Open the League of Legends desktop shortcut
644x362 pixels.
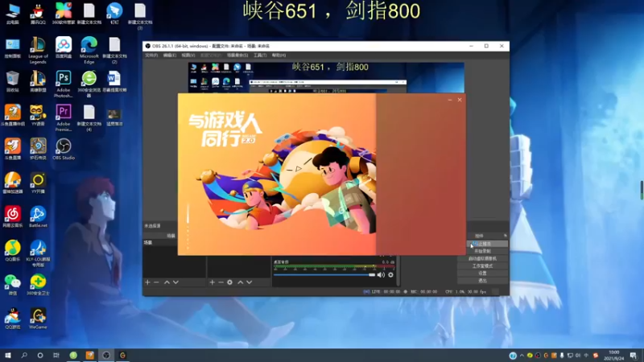[x=38, y=50]
